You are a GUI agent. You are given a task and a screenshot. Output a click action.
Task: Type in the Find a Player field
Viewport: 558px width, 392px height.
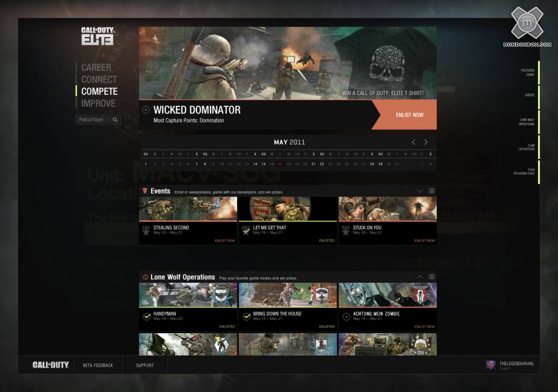click(x=93, y=120)
